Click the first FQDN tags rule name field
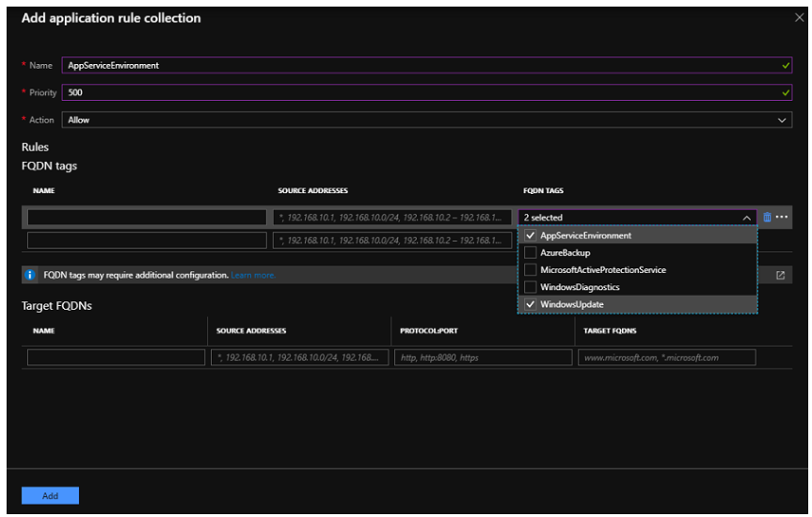The width and height of the screenshot is (812, 517). click(147, 218)
